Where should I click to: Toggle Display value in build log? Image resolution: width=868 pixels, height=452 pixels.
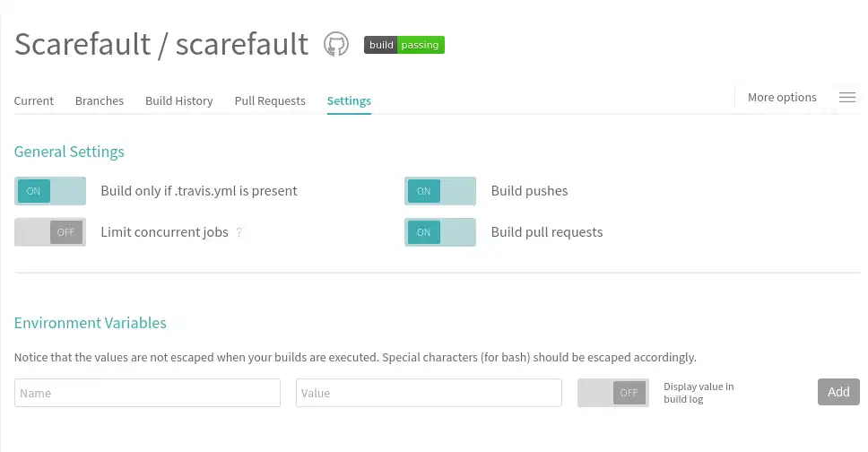click(613, 393)
